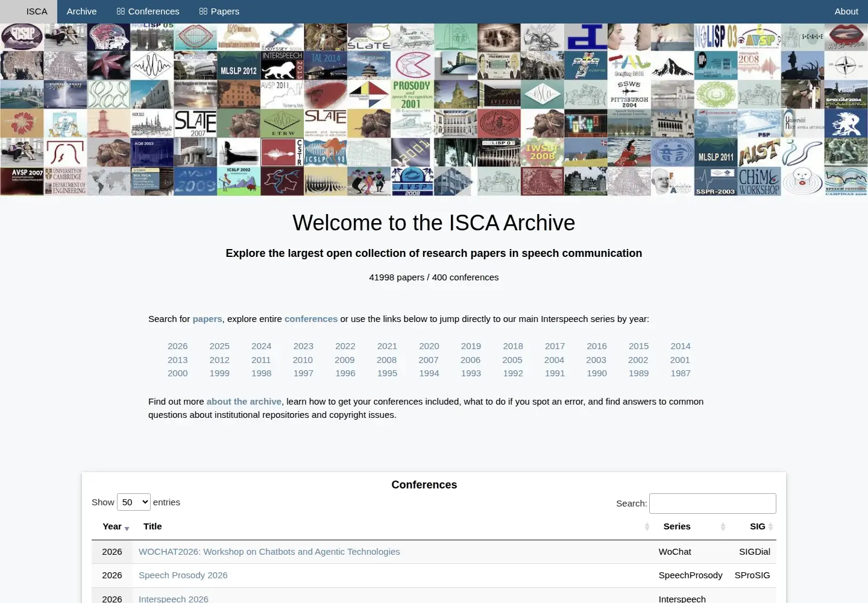
Task: Open the 'about the archive' link
Action: (x=244, y=402)
